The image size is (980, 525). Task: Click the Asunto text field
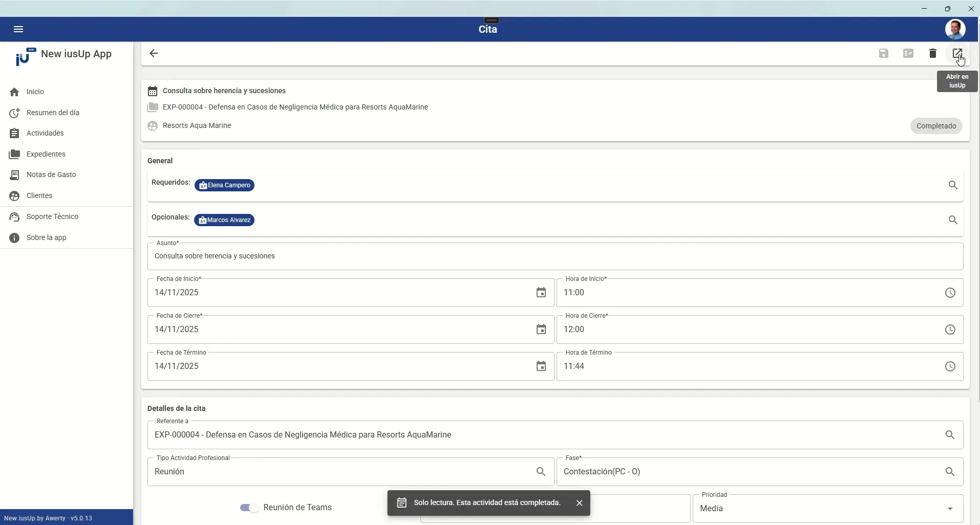point(555,256)
